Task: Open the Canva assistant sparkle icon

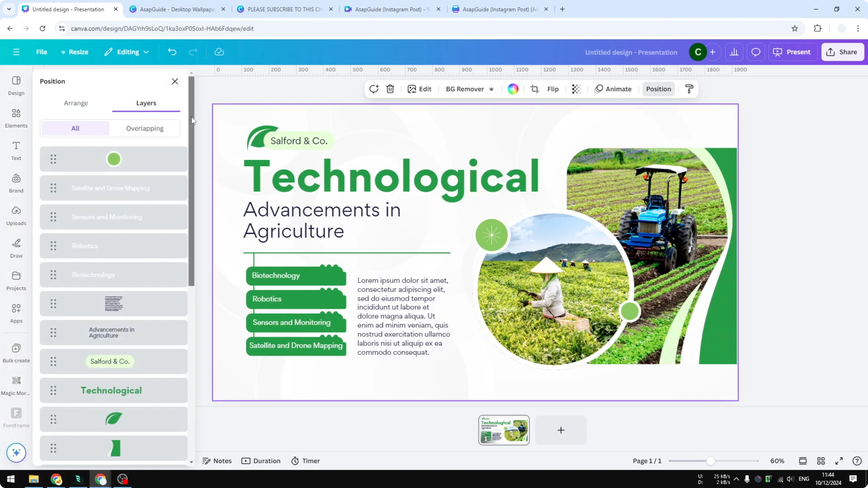Action: pos(16,453)
